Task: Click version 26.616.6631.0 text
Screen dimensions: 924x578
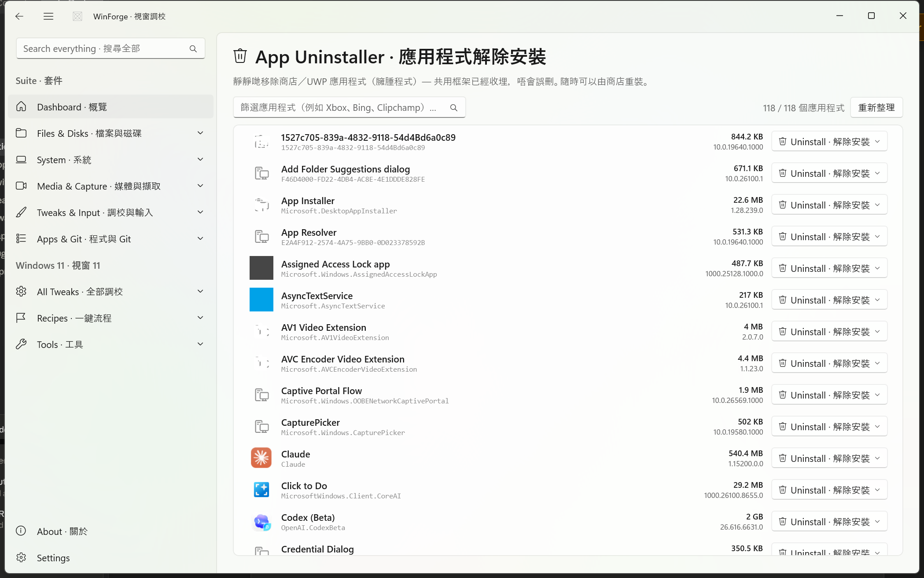Action: [x=741, y=527]
